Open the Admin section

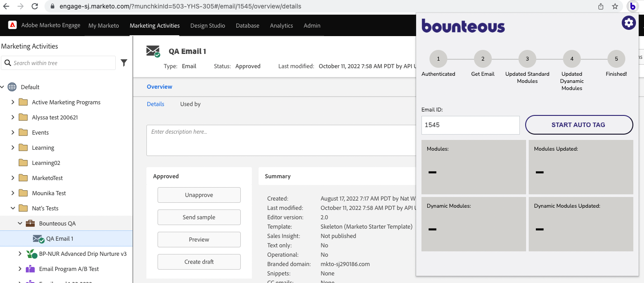pyautogui.click(x=312, y=25)
